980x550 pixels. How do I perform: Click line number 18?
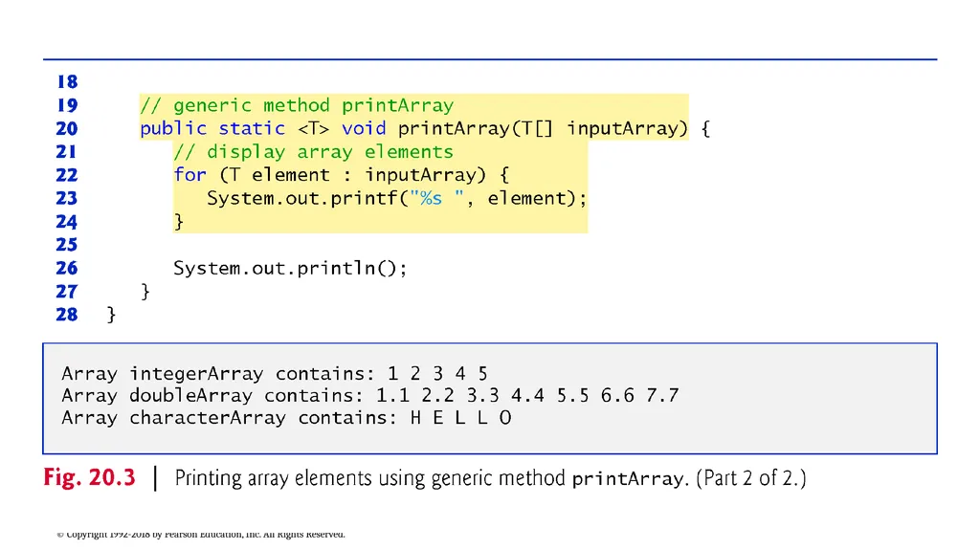click(67, 82)
